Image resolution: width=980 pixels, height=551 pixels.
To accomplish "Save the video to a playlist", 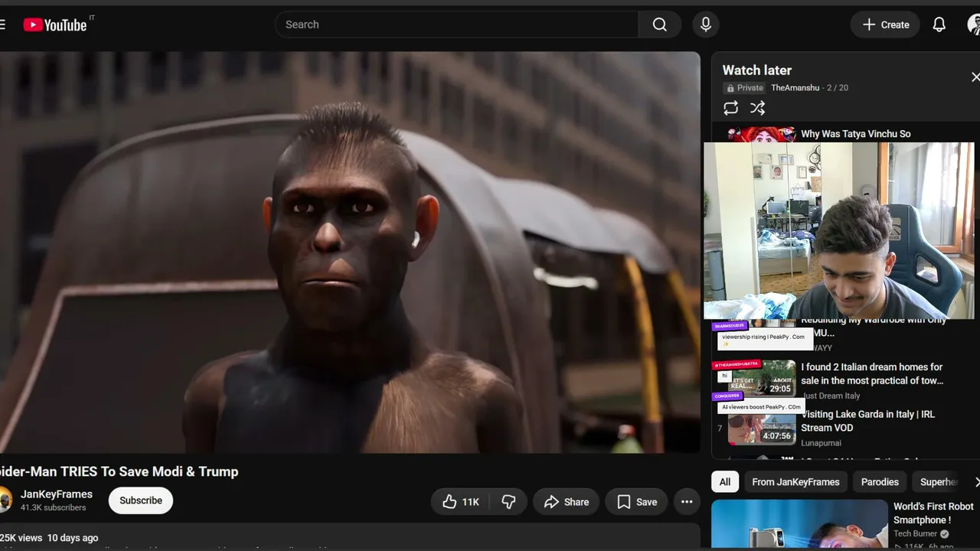I will click(x=637, y=502).
